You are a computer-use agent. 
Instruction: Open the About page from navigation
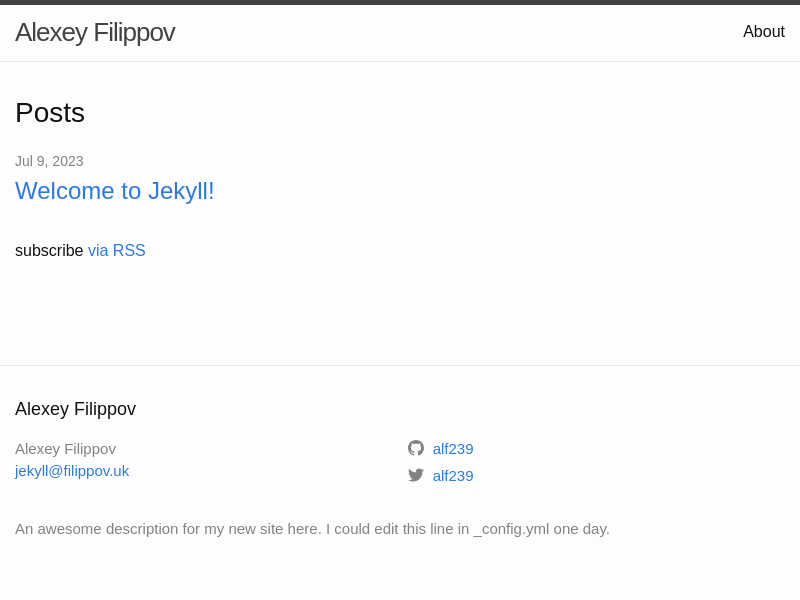coord(763,32)
